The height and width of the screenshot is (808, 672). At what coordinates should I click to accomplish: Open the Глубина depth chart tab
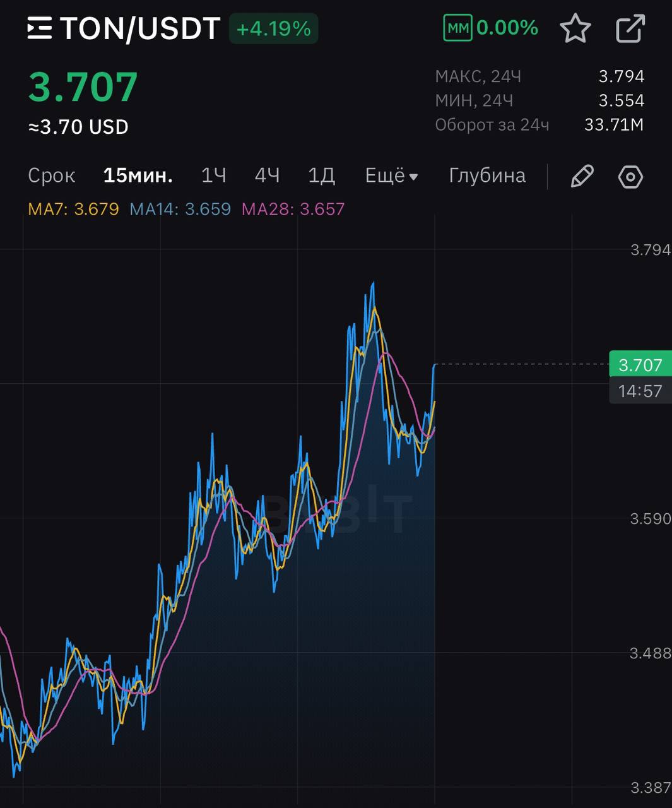point(487,175)
